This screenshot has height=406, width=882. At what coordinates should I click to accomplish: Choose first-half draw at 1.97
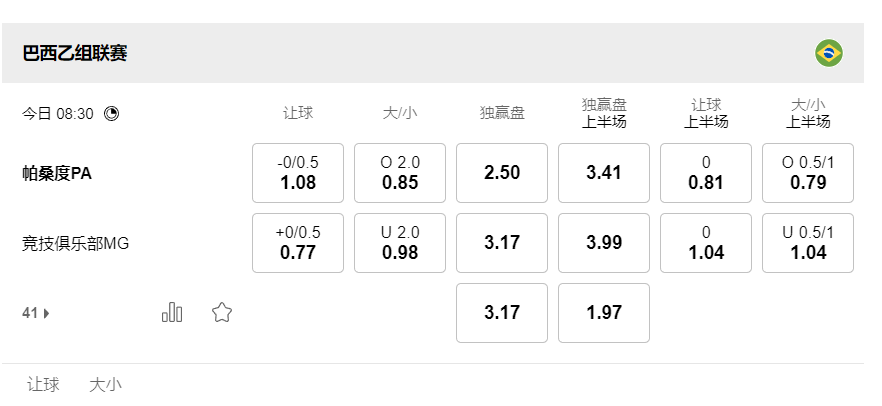click(x=604, y=313)
